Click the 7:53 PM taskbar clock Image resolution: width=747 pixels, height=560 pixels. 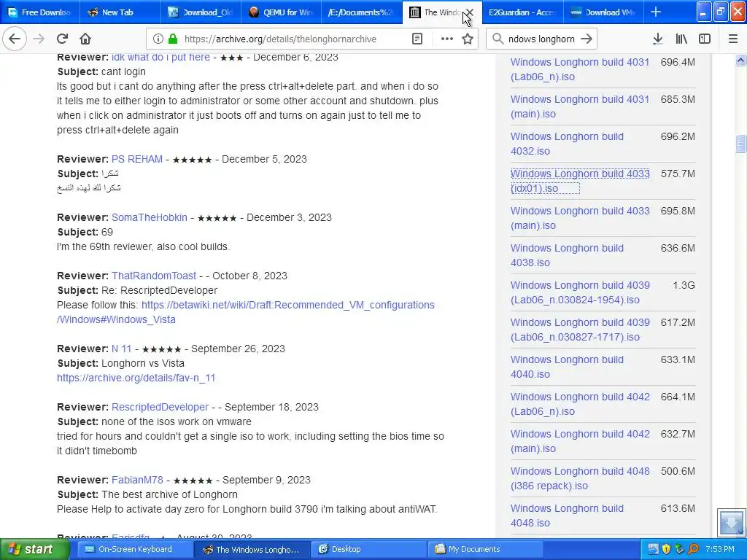pyautogui.click(x=719, y=549)
